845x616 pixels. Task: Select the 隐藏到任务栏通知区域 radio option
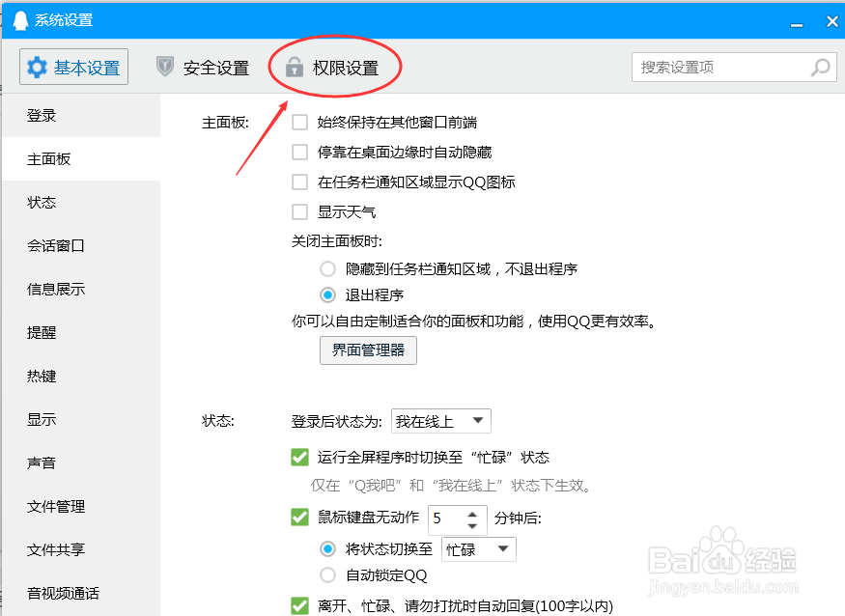(x=328, y=268)
